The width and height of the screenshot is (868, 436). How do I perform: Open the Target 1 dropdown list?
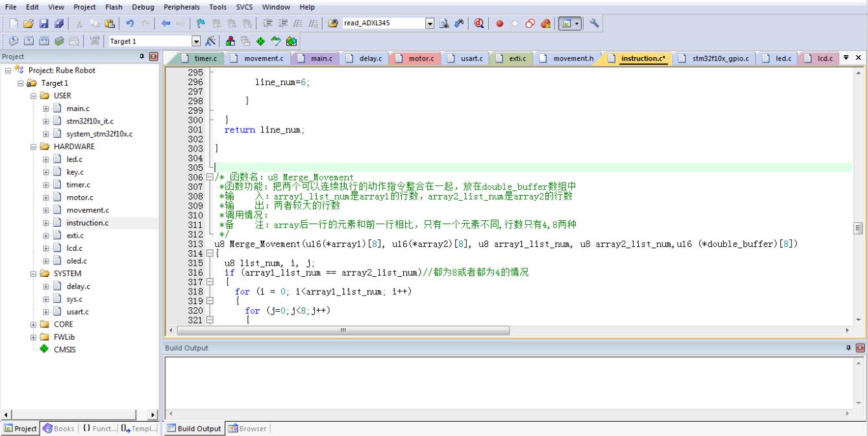pyautogui.click(x=197, y=41)
